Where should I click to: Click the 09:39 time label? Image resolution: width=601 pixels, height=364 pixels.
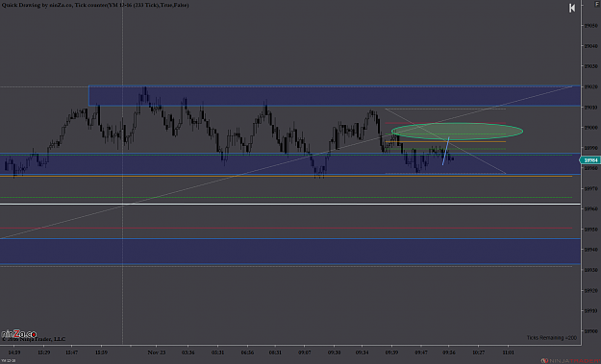click(x=391, y=352)
